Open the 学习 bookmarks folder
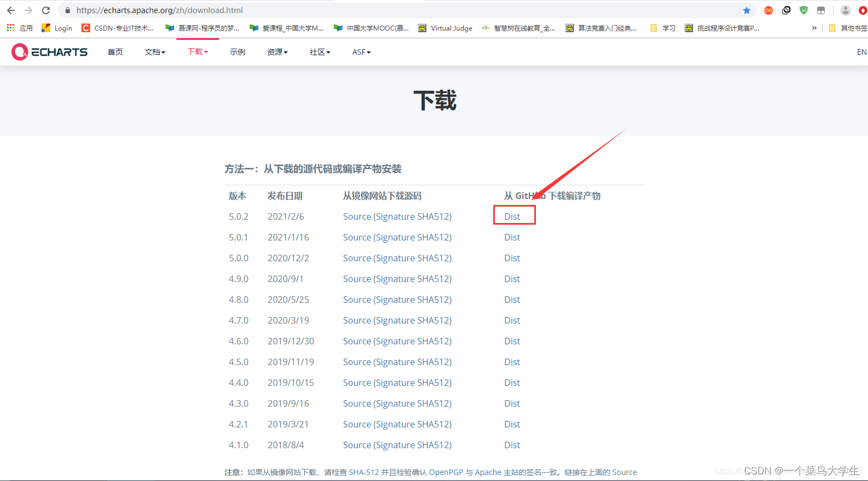Screen dimensions: 868x481 [663, 28]
